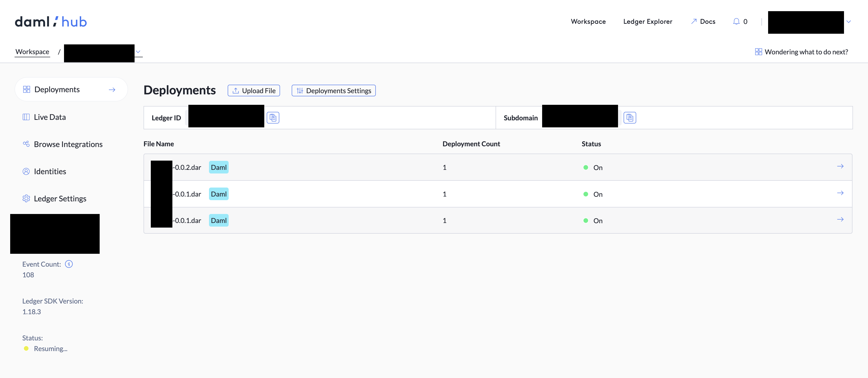Click the Workspace breadcrumb link
This screenshot has width=868, height=378.
tap(32, 52)
